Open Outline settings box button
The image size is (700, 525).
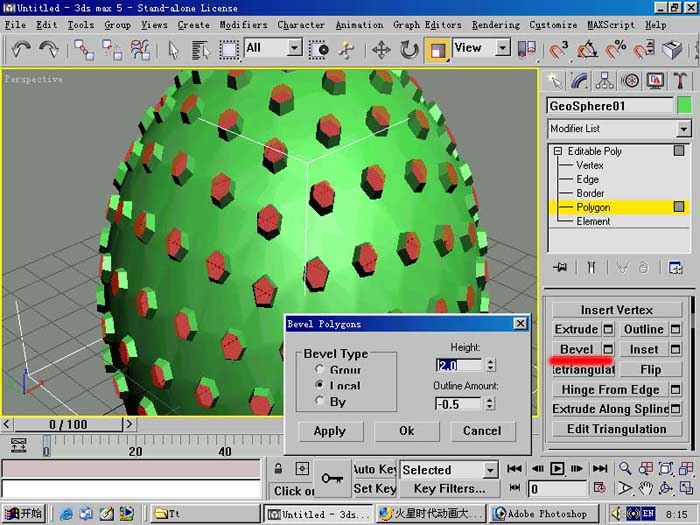(675, 329)
